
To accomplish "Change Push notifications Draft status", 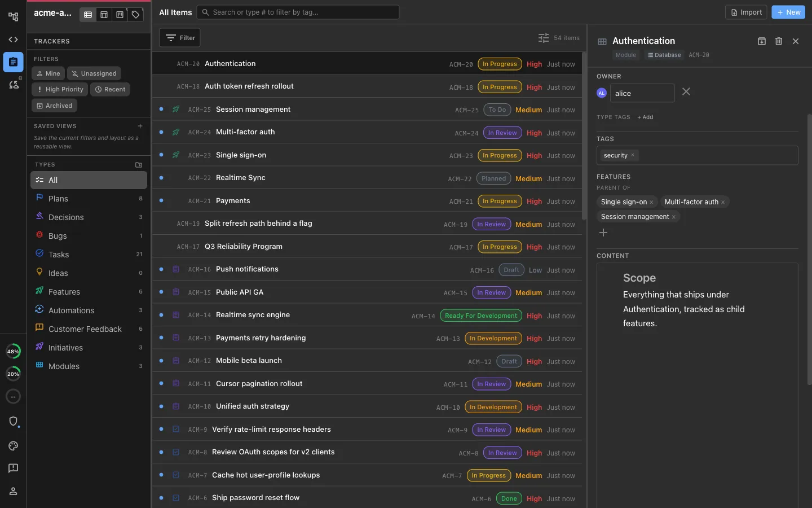I will 511,270.
